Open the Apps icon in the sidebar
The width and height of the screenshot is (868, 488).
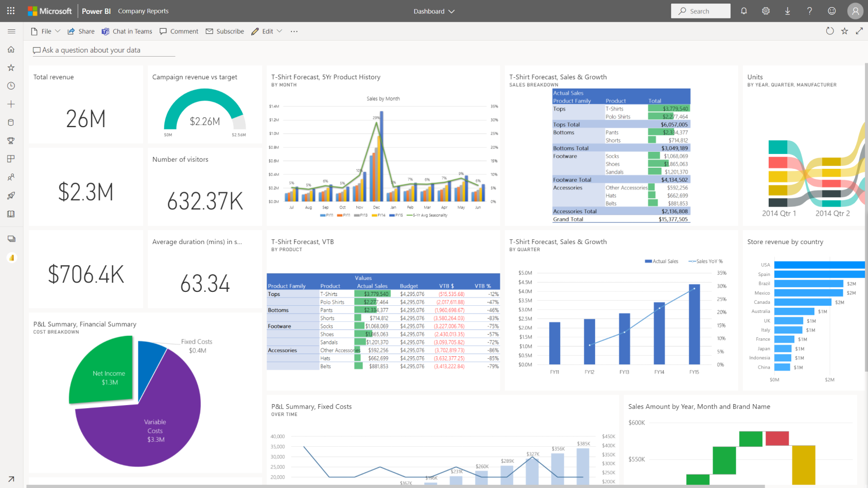[x=11, y=159]
